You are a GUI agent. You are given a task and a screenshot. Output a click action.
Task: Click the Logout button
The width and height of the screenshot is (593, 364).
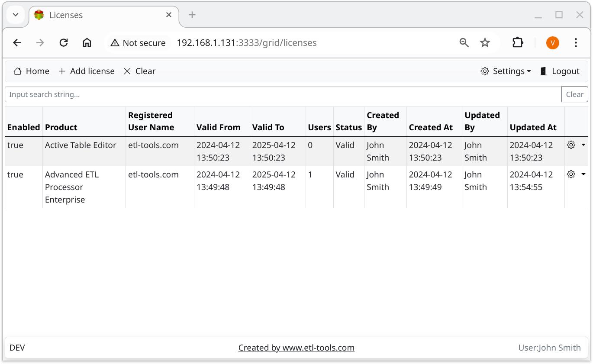[559, 71]
